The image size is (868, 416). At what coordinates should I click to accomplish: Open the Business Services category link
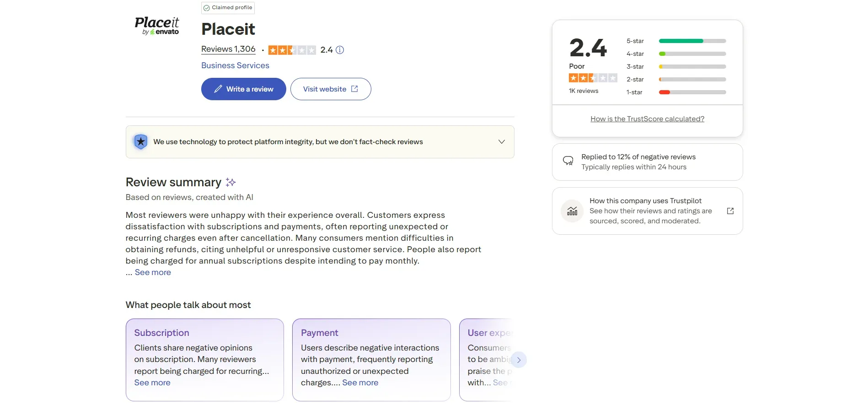coord(235,65)
